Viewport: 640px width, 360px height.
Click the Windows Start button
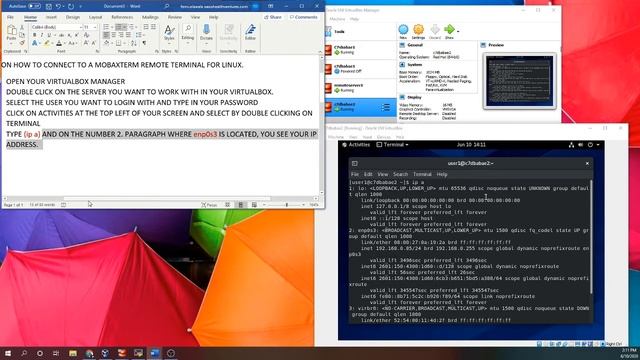(8, 353)
